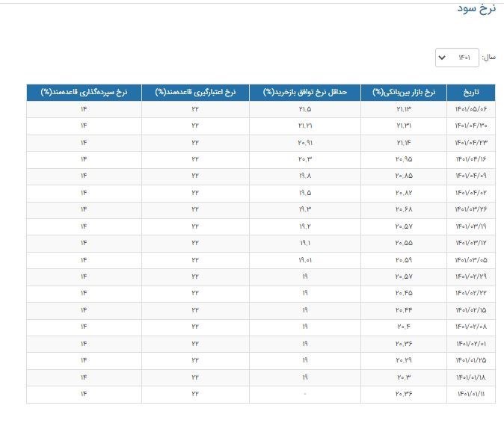
Task: Click the حداقل نرخ توافق بازخرید header
Action: click(x=304, y=93)
